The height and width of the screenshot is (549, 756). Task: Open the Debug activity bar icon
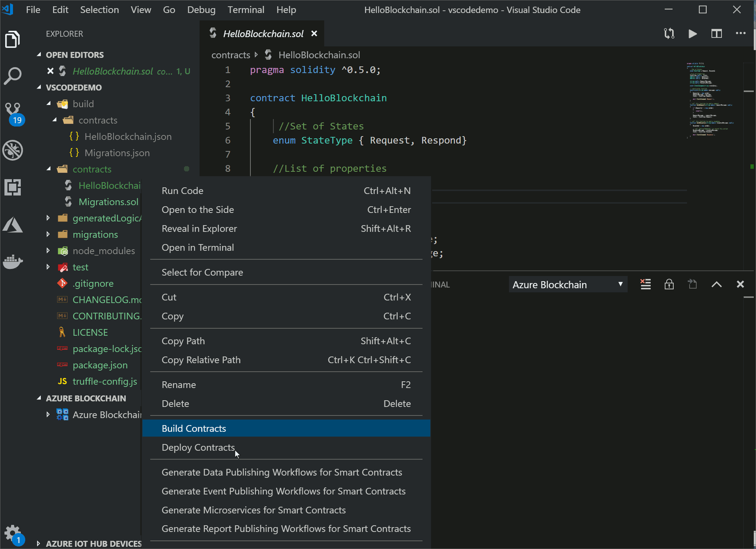pos(13,150)
